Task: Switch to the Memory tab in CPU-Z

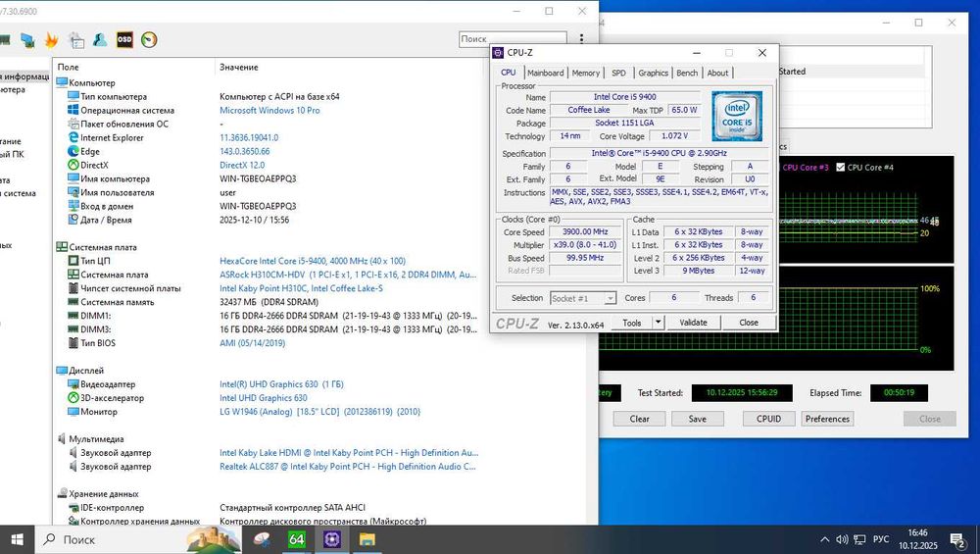Action: pos(586,73)
